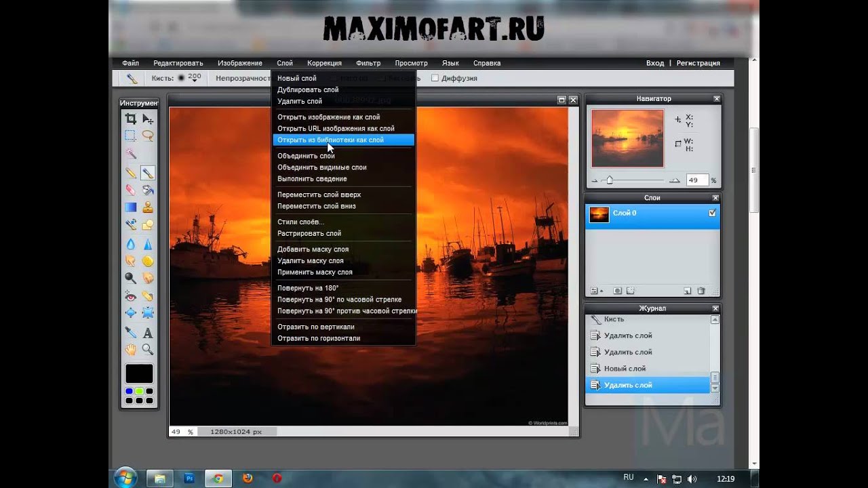The width and height of the screenshot is (868, 488).
Task: Select the Drawing shapes tool
Action: click(148, 224)
